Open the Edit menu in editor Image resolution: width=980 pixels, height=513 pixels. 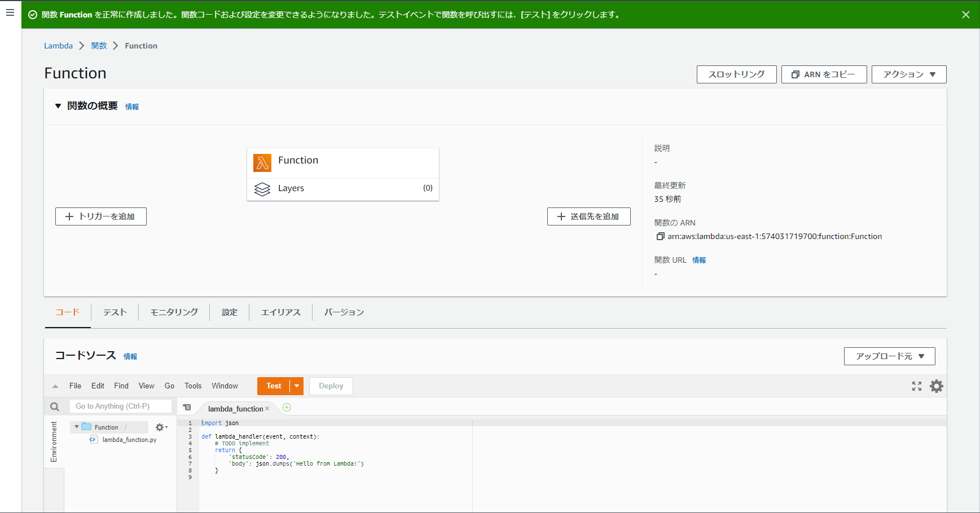point(98,386)
